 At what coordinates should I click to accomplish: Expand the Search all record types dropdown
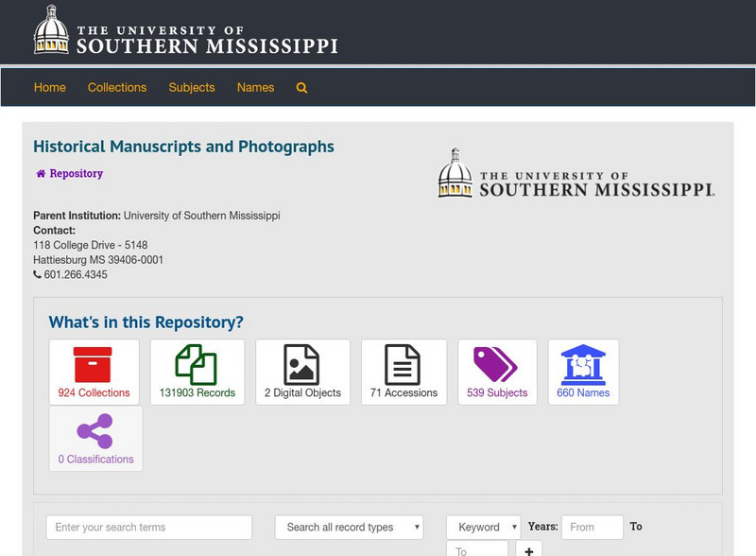349,527
